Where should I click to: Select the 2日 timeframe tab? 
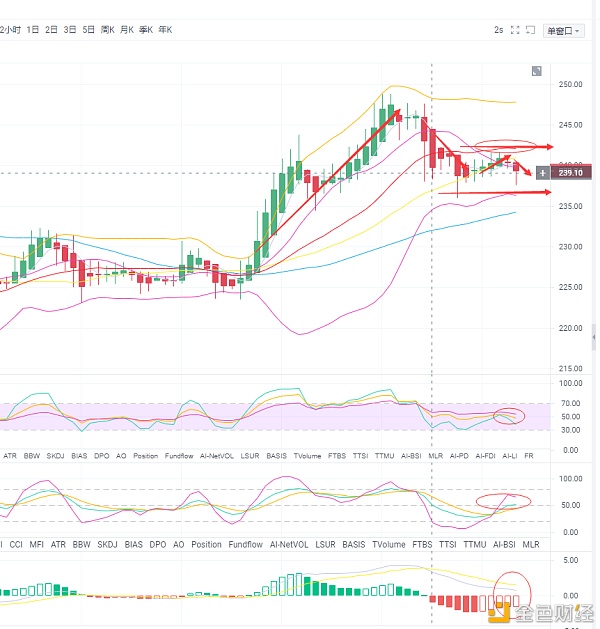pos(51,30)
